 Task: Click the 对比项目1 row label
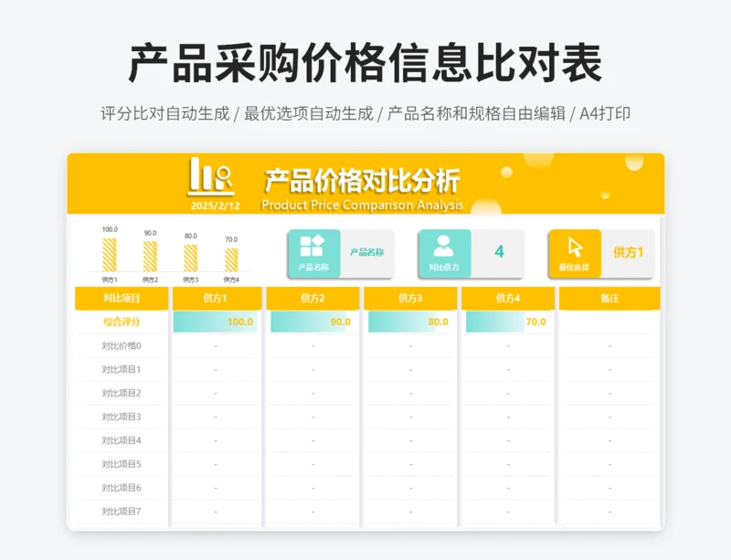click(122, 369)
